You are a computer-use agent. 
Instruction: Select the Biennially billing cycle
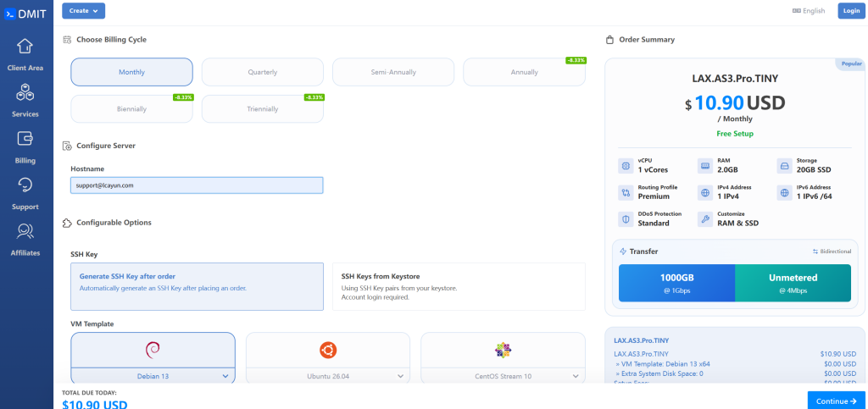coord(131,109)
